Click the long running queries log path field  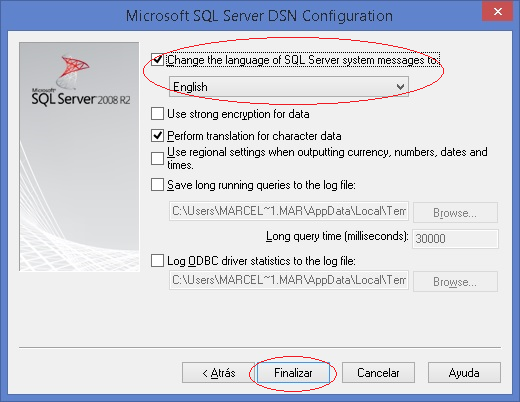pyautogui.click(x=289, y=211)
